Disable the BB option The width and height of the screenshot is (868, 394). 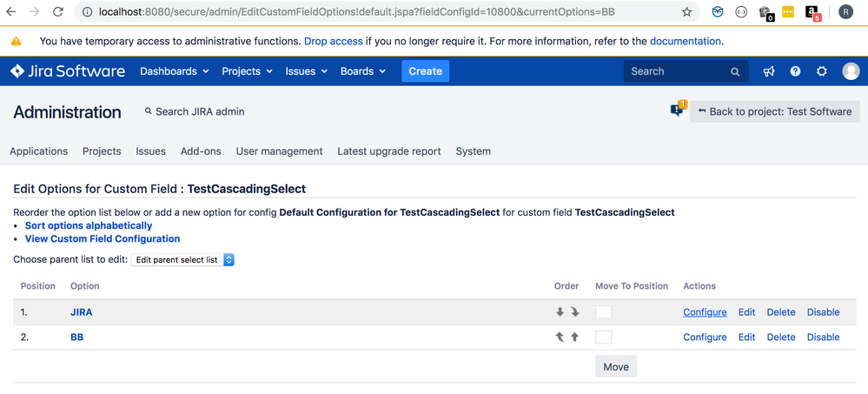pyautogui.click(x=823, y=337)
